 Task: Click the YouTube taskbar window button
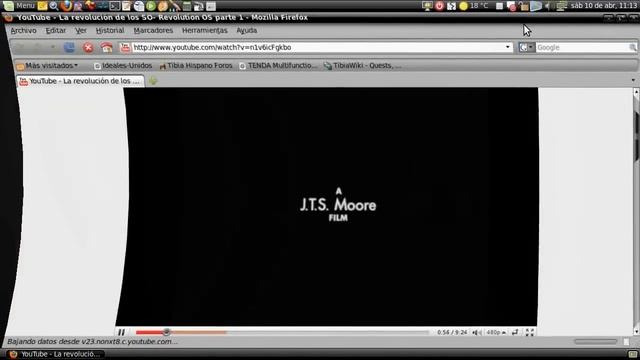click(x=56, y=354)
